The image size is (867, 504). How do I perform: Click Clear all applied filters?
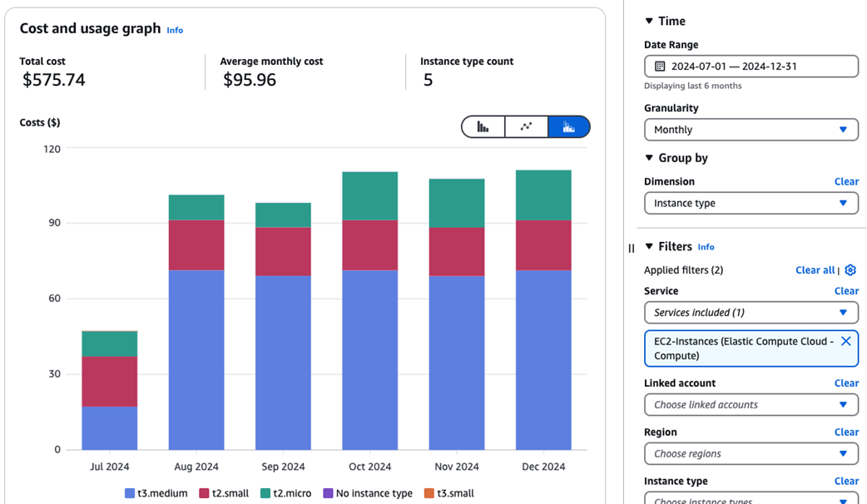815,270
